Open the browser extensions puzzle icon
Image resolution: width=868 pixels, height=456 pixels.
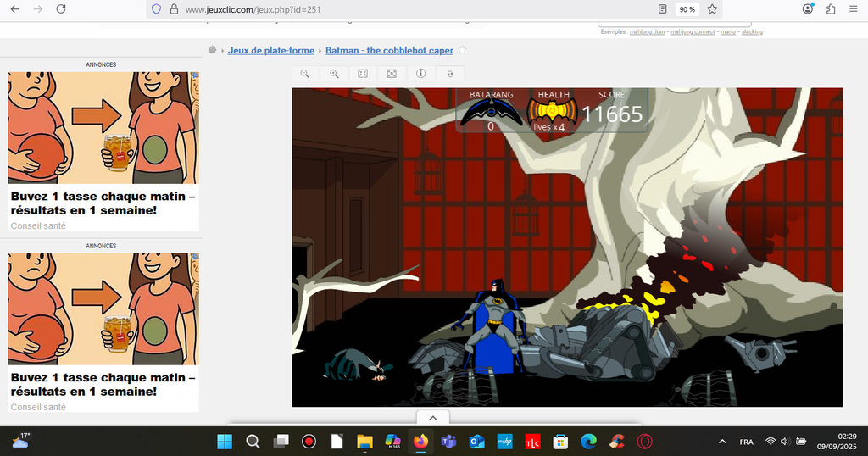point(831,8)
